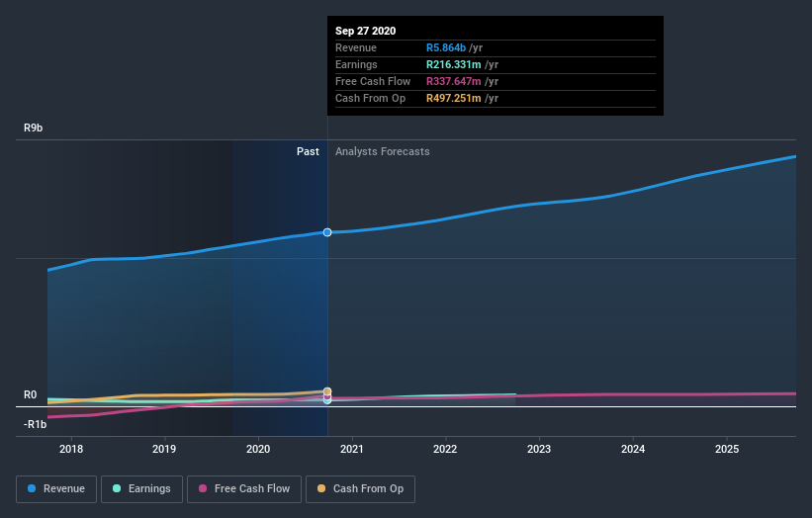Click the 2021 x-axis label
812x518 pixels.
click(352, 449)
